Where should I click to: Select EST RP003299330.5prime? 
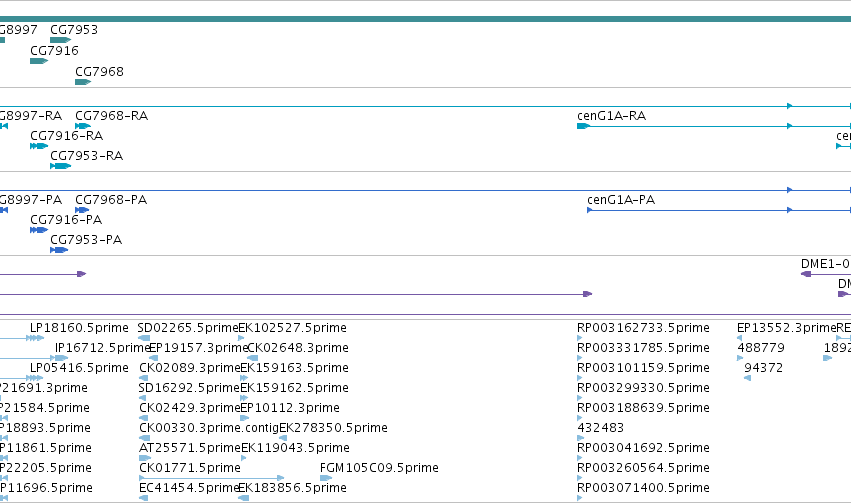[643, 388]
